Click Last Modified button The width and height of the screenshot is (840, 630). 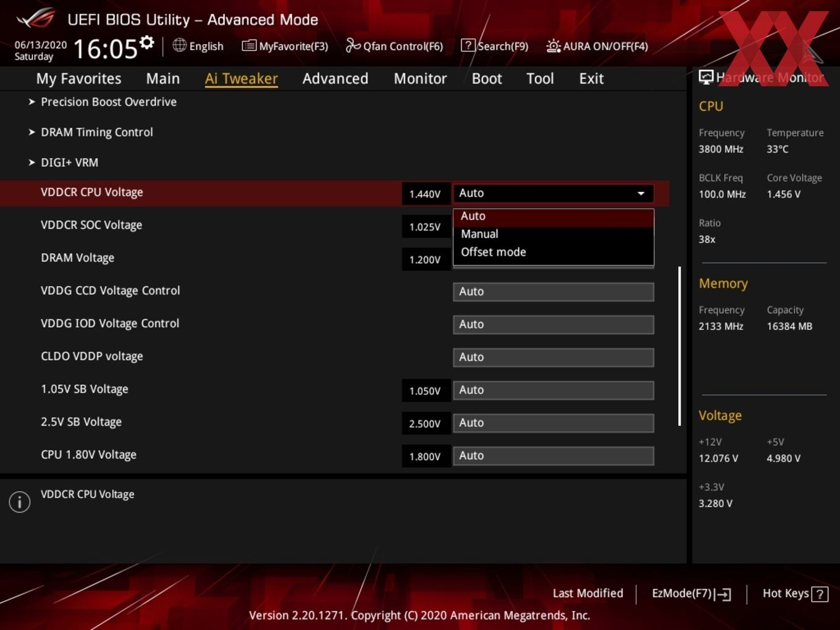(x=588, y=593)
